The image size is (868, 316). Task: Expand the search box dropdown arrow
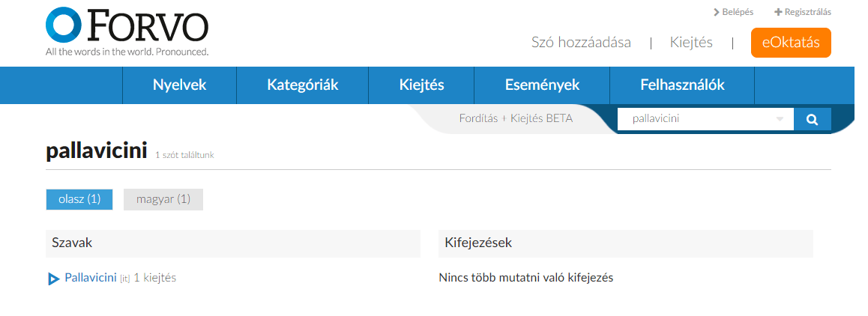(x=780, y=119)
